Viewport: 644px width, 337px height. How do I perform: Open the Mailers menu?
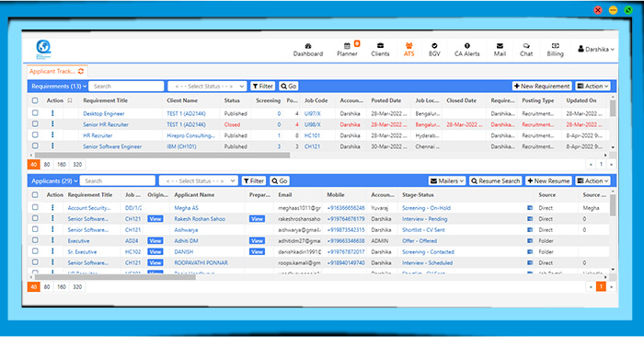tap(447, 180)
